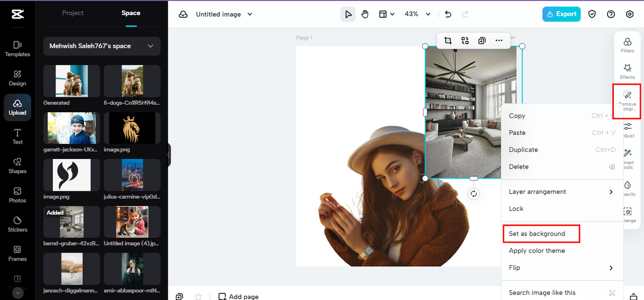Click the Export button

coord(561,14)
